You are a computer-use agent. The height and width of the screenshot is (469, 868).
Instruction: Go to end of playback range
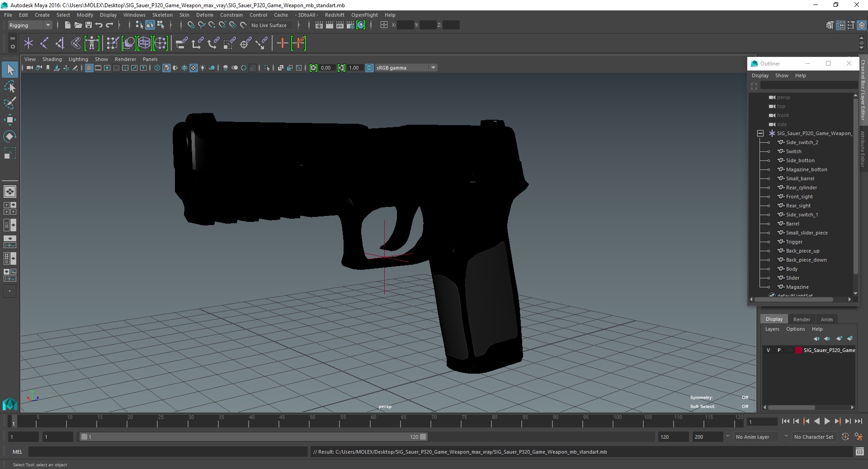pyautogui.click(x=858, y=421)
